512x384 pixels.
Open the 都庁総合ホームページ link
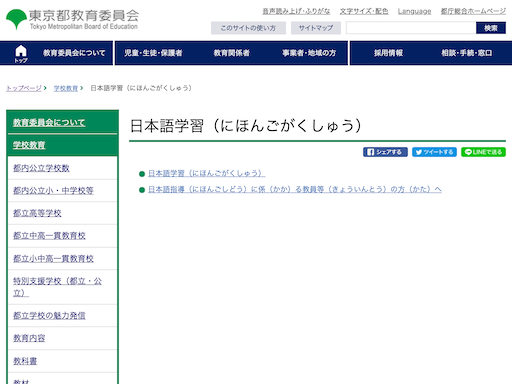coord(473,11)
